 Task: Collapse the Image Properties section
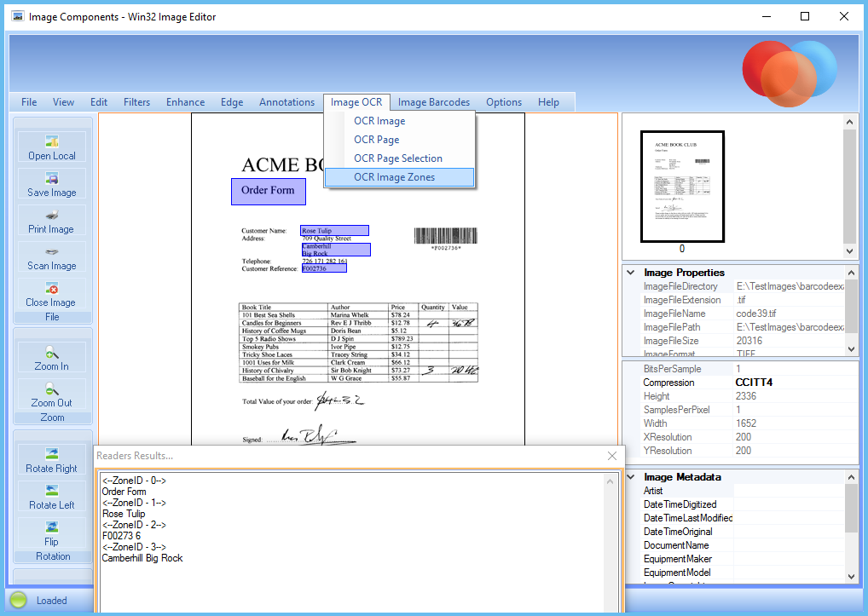630,273
